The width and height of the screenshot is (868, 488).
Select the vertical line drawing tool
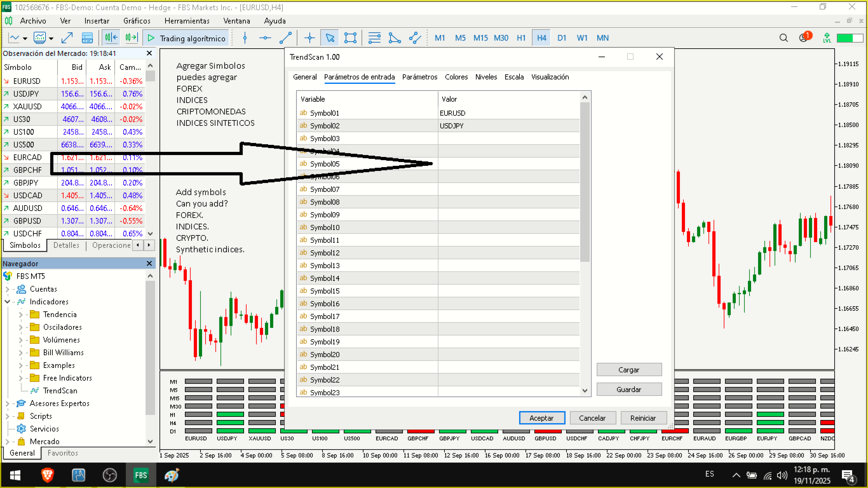click(x=245, y=38)
